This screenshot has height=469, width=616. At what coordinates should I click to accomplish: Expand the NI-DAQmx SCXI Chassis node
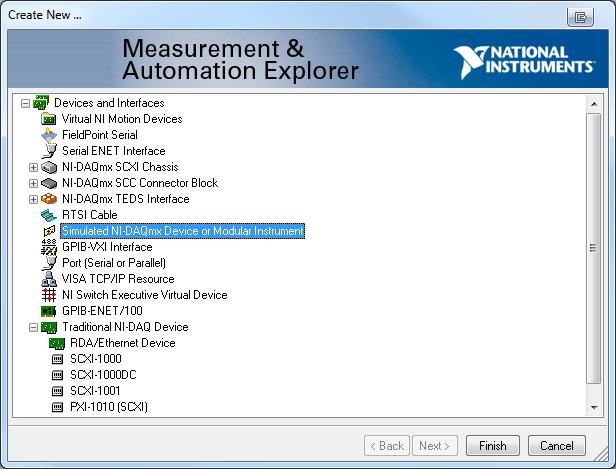click(33, 168)
